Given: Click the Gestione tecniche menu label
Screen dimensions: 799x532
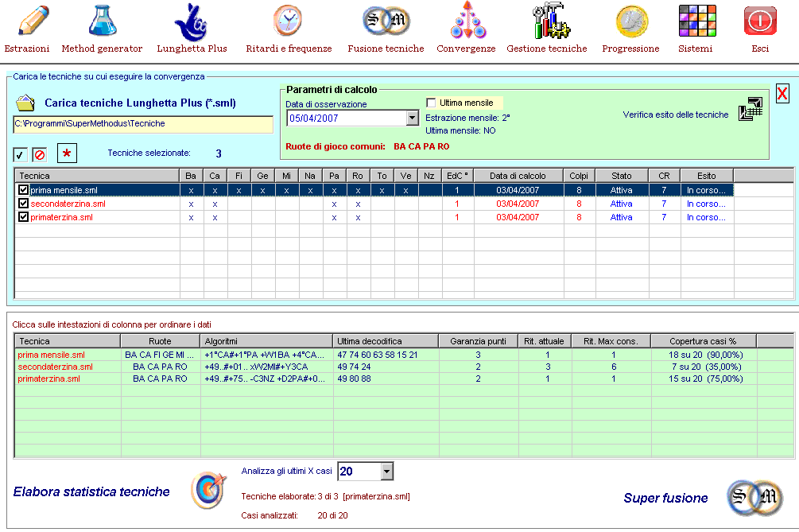Looking at the screenshot, I should 547,49.
